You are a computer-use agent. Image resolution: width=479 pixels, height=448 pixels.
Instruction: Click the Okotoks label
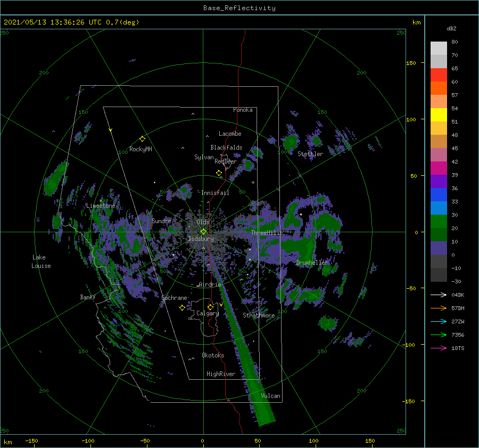tap(213, 355)
